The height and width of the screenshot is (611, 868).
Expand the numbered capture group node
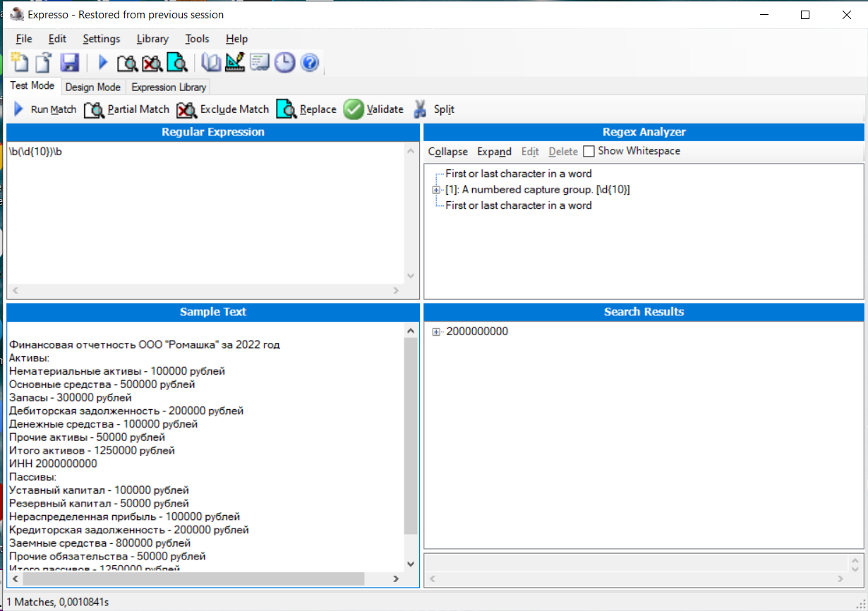pos(436,190)
